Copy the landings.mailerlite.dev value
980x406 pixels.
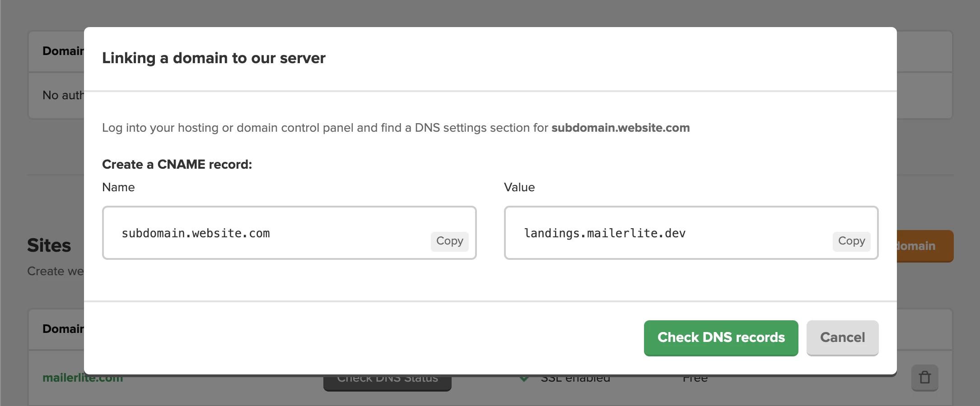[x=851, y=241]
